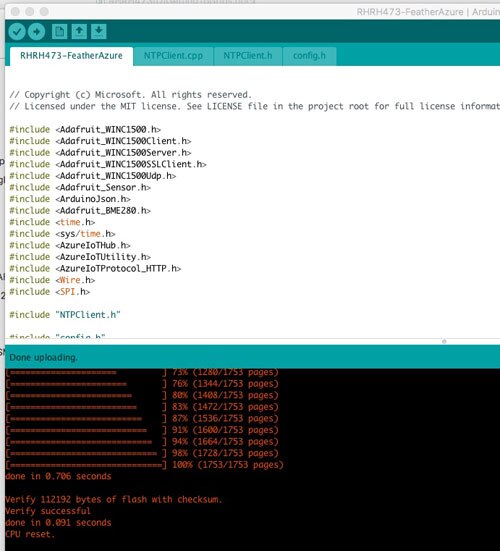Click the 91% (1600/1753 pages) console line

coord(142,430)
